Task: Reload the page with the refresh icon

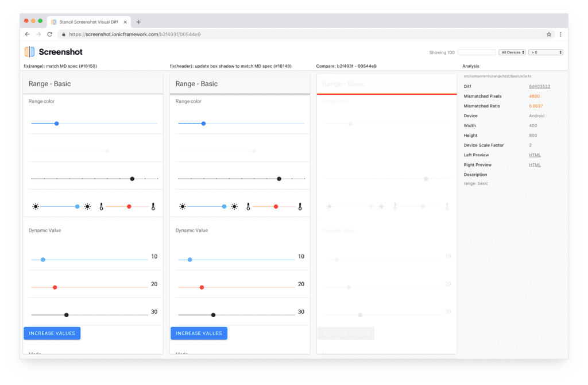Action: (48, 34)
